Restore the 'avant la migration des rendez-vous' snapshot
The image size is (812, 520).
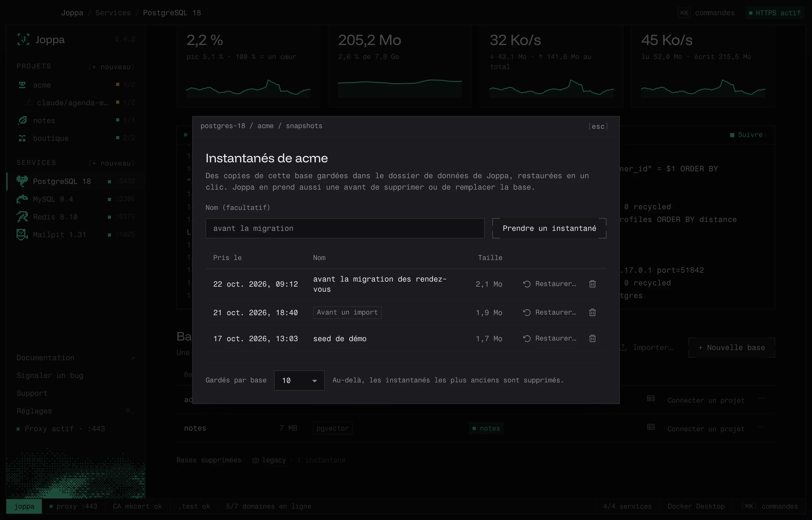click(550, 284)
